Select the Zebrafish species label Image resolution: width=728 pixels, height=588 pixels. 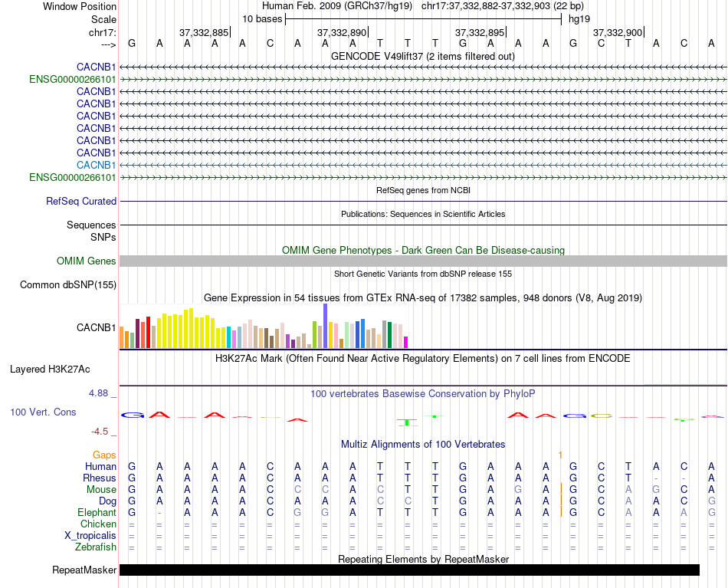(96, 547)
